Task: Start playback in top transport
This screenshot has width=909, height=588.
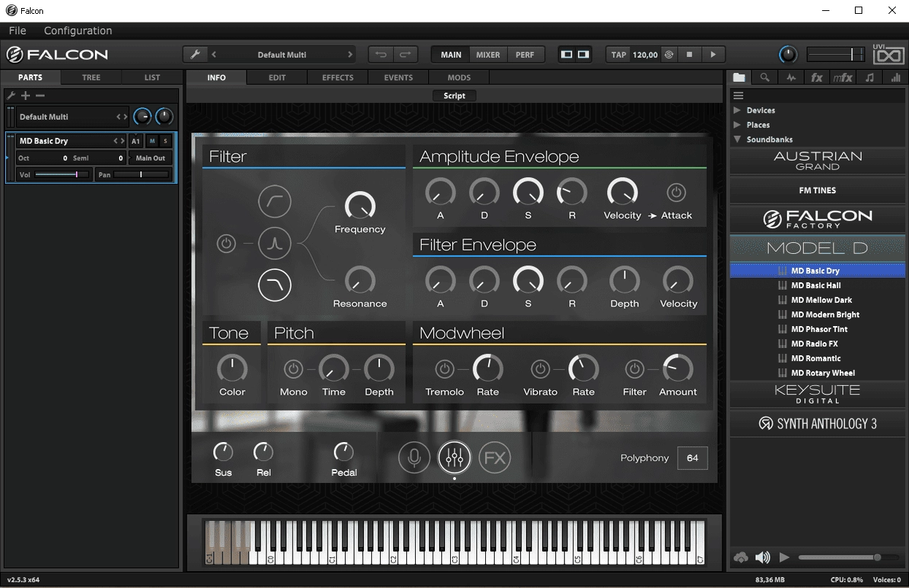Action: 713,55
